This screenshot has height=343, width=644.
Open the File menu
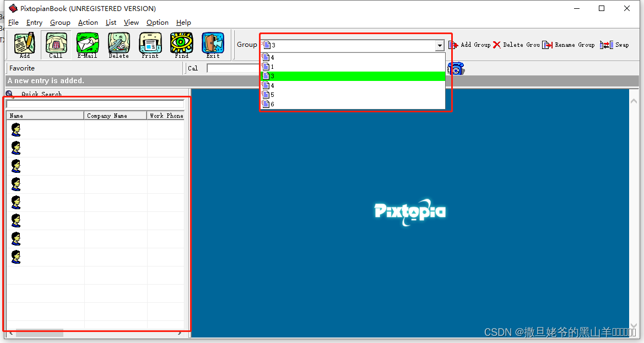pyautogui.click(x=13, y=23)
